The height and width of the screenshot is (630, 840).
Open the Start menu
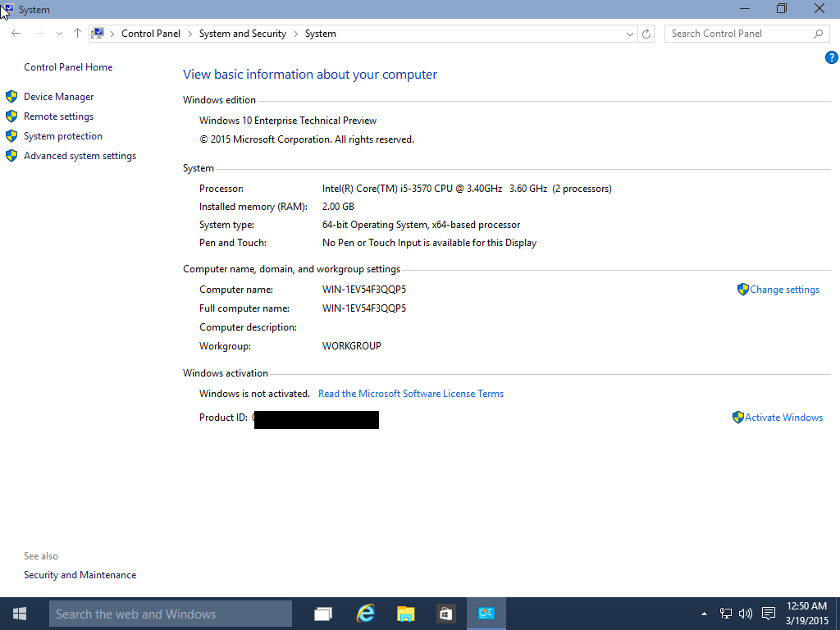pyautogui.click(x=20, y=614)
